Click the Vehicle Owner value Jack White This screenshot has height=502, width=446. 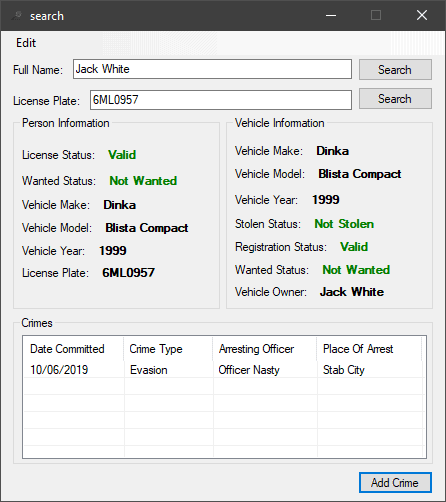tap(352, 292)
